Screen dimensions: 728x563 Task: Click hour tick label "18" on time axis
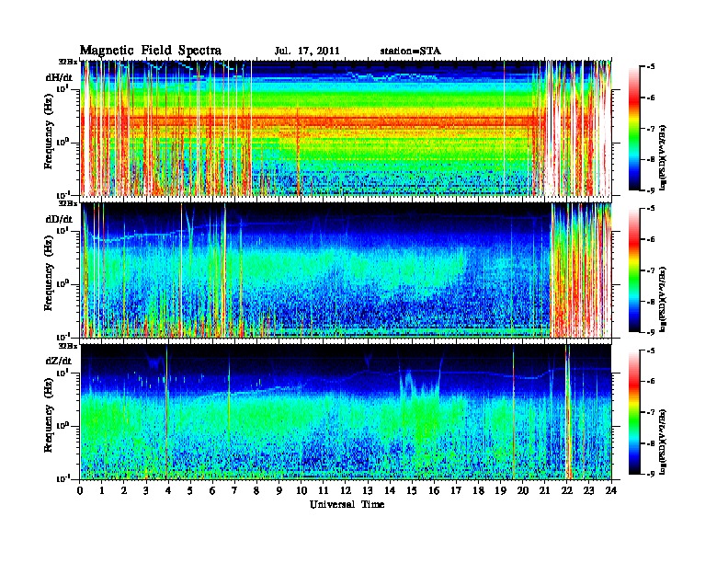pyautogui.click(x=478, y=490)
